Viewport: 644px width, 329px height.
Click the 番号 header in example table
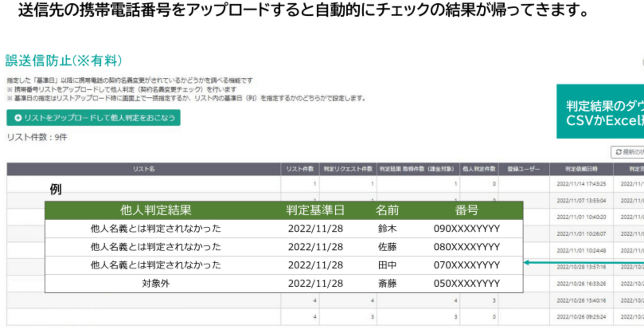click(466, 210)
